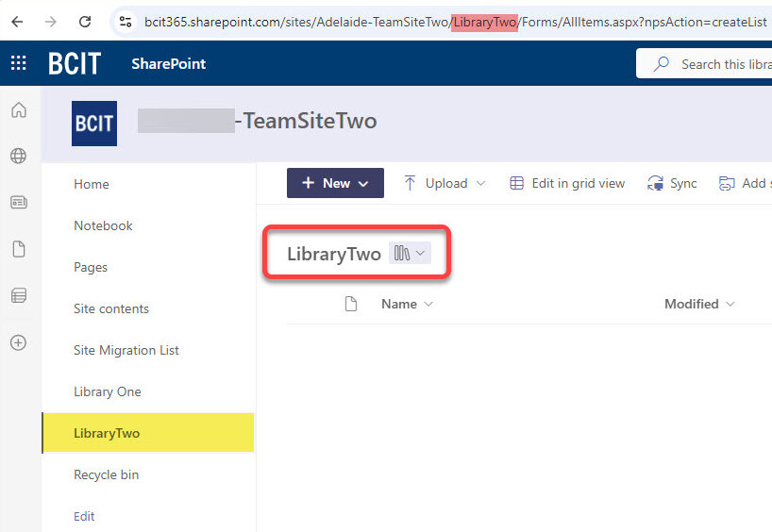
Task: Expand the view switcher chevron
Action: [421, 253]
